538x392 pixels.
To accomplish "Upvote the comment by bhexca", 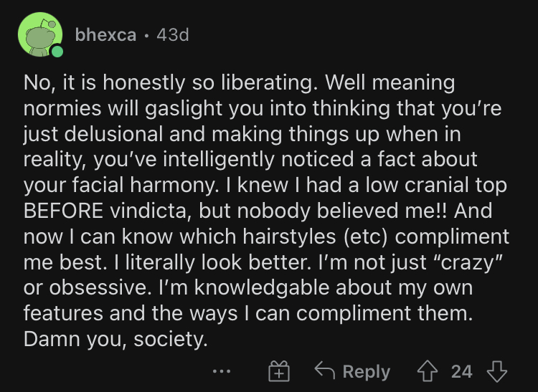I will coord(428,371).
